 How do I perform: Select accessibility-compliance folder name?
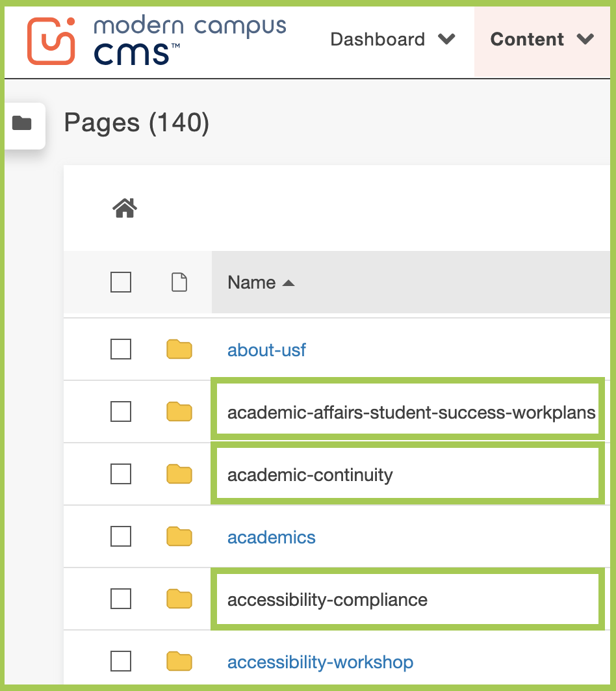(x=327, y=600)
